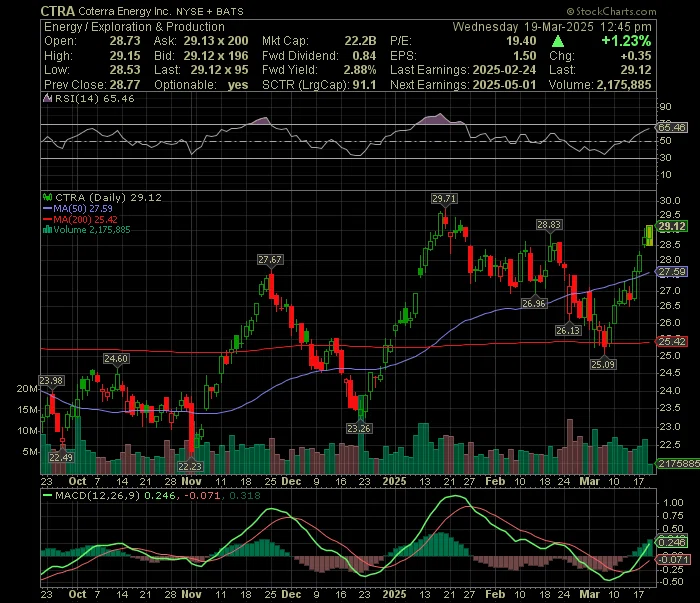Click the Open value 28.73
Image resolution: width=700 pixels, height=603 pixels.
125,41
